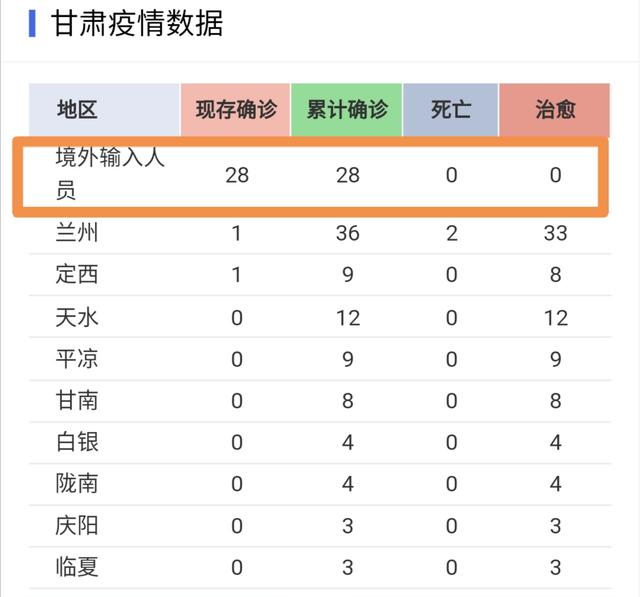This screenshot has width=640, height=597.
Task: Click the green 累计确诊 header
Action: (347, 110)
